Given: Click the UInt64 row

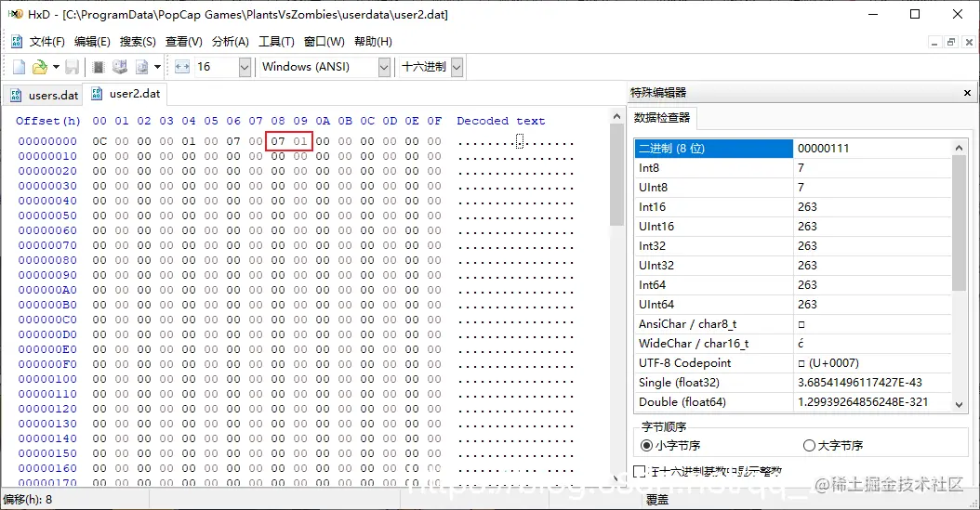Looking at the screenshot, I should pyautogui.click(x=792, y=304).
